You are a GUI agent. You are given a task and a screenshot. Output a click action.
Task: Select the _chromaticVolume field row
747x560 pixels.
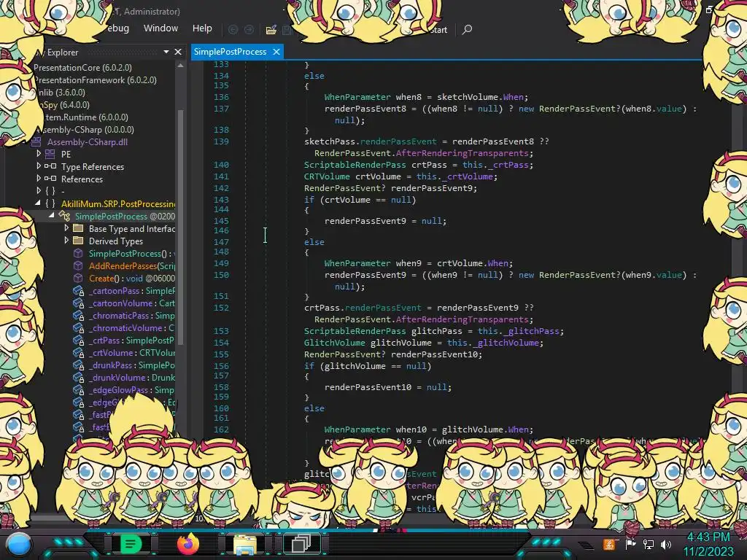click(123, 328)
